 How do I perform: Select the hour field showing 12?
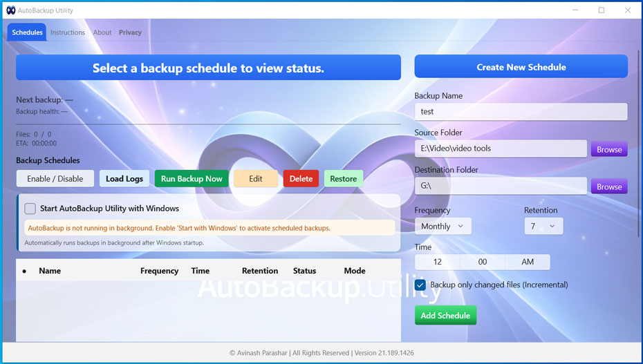[x=437, y=262]
